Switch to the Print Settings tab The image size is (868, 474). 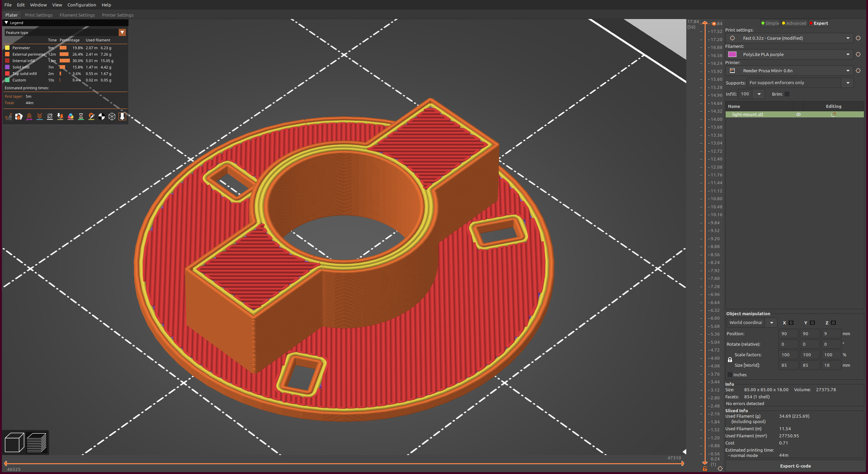coord(39,15)
